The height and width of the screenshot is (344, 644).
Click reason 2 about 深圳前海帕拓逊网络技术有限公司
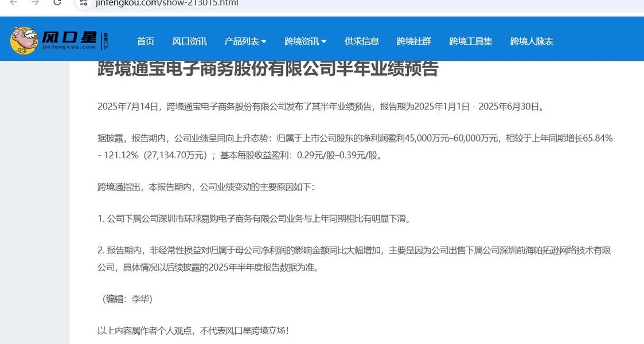(x=354, y=259)
